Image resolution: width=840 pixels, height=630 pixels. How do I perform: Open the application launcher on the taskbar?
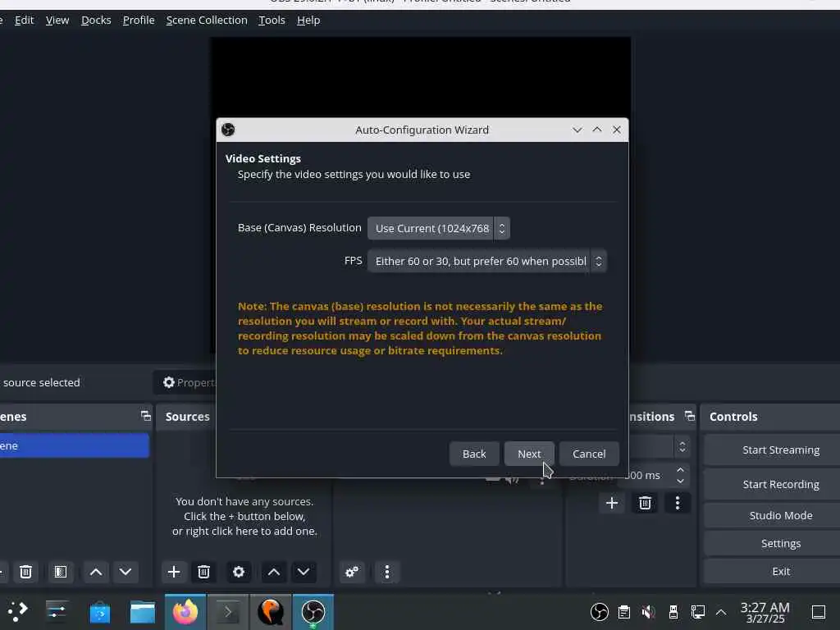coord(17,611)
